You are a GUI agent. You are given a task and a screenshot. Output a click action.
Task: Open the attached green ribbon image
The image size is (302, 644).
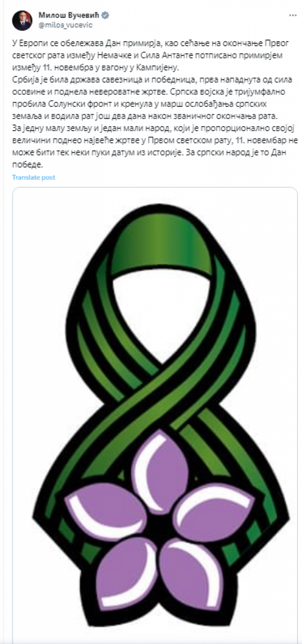tap(155, 415)
